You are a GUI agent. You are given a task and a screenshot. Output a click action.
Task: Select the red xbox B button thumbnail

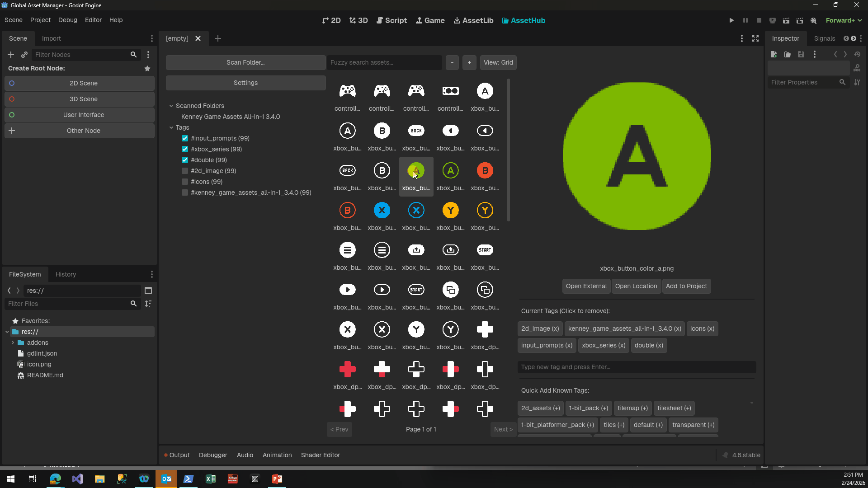485,171
